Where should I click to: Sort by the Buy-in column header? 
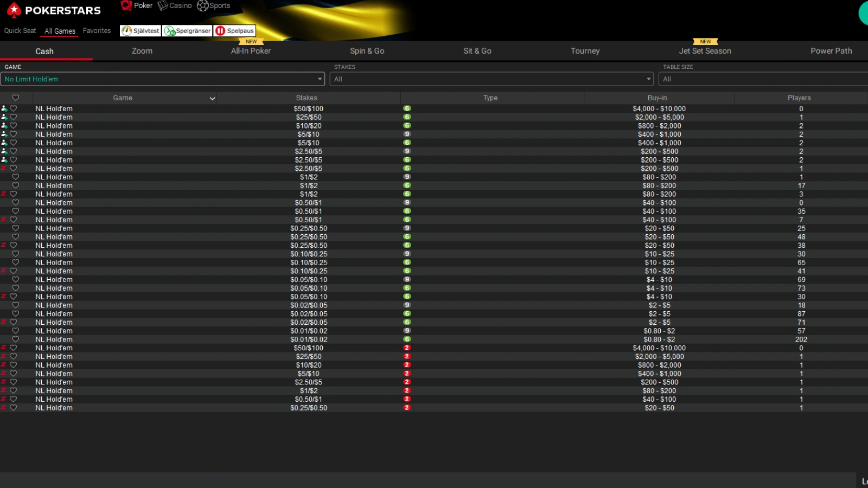click(x=657, y=98)
